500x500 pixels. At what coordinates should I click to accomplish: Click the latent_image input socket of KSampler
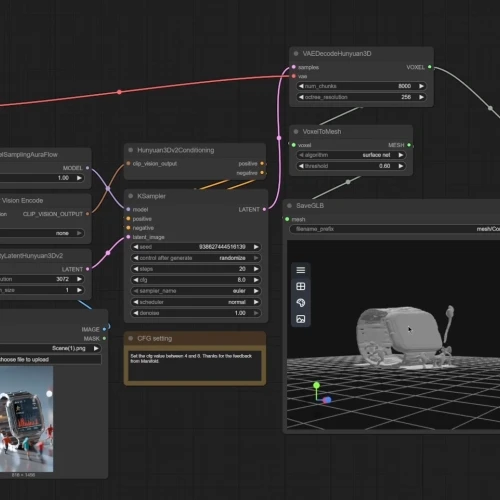pyautogui.click(x=128, y=237)
